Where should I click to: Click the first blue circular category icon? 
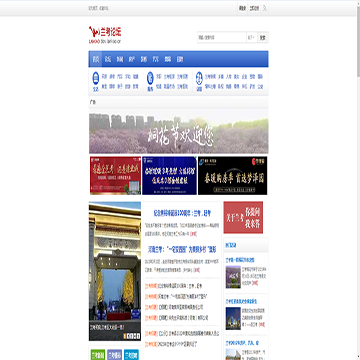(x=96, y=77)
